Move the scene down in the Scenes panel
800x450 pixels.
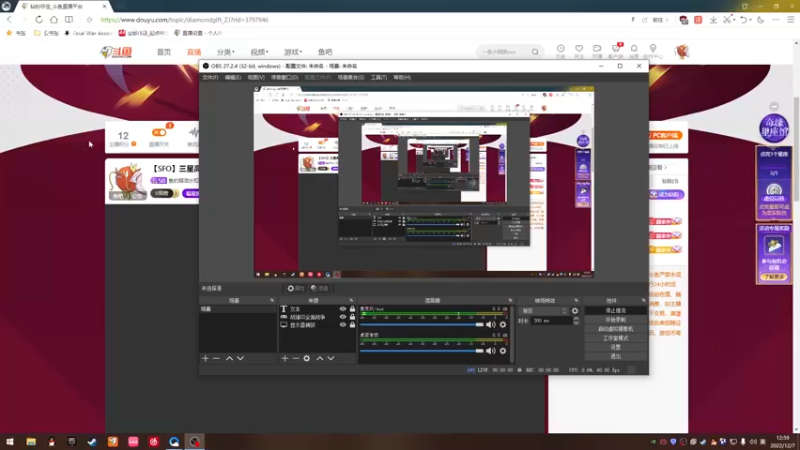240,359
